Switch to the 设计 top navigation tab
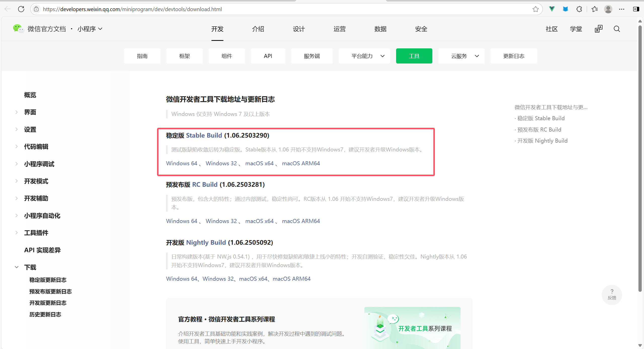The width and height of the screenshot is (644, 349). point(299,29)
